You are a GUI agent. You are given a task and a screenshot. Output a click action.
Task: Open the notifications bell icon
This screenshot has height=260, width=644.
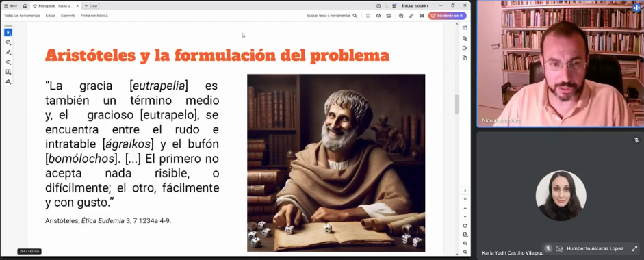click(386, 5)
